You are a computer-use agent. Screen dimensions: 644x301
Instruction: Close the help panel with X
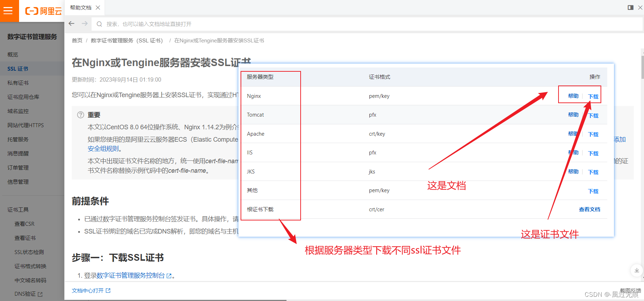tap(640, 7)
